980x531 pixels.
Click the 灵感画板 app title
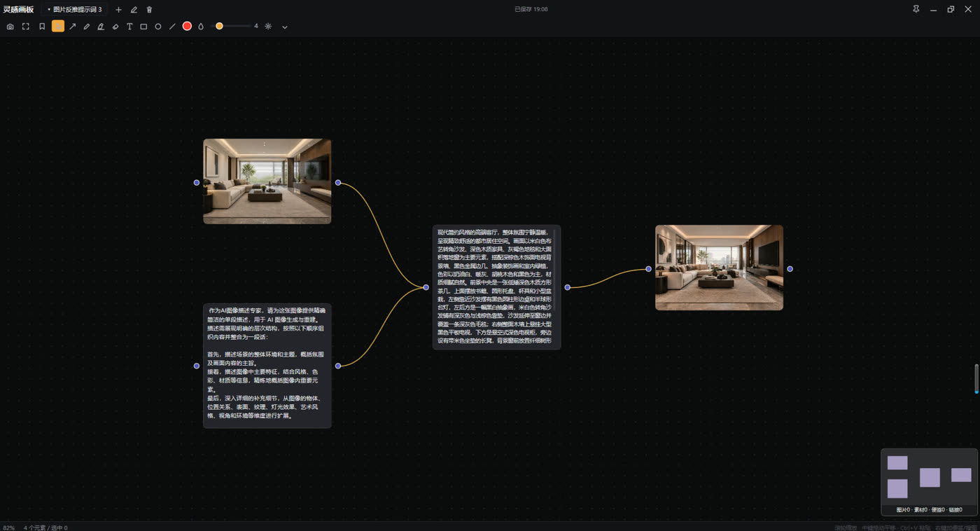tap(18, 10)
